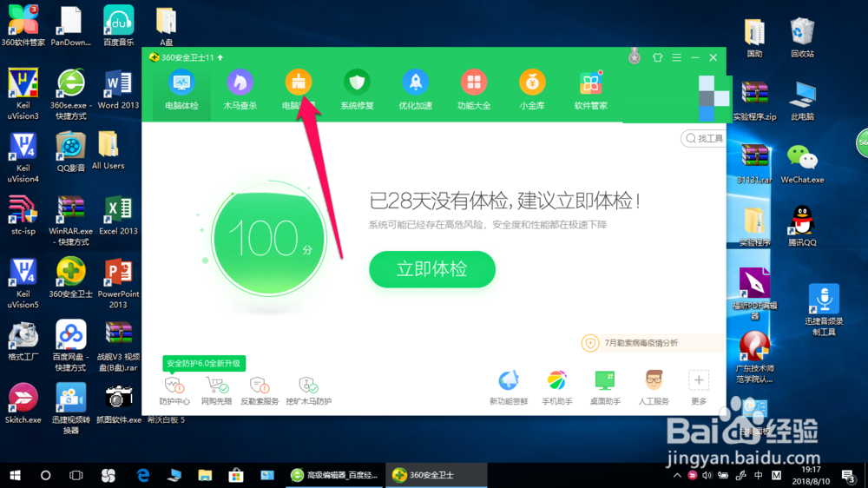This screenshot has width=868, height=488.
Task: Launch Microsoft Edge from taskbar
Action: [143, 475]
